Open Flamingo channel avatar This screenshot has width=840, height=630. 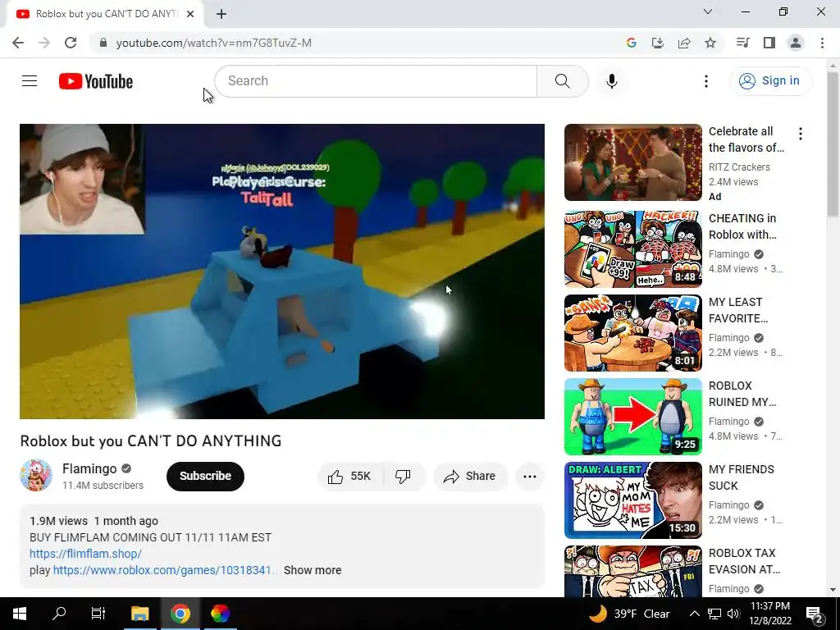click(x=36, y=475)
